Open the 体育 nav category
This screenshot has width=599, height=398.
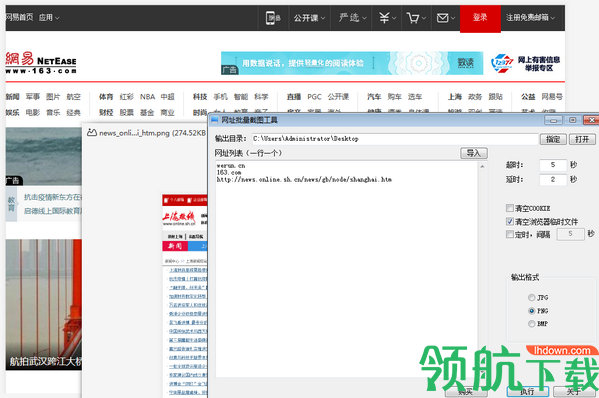pyautogui.click(x=106, y=97)
